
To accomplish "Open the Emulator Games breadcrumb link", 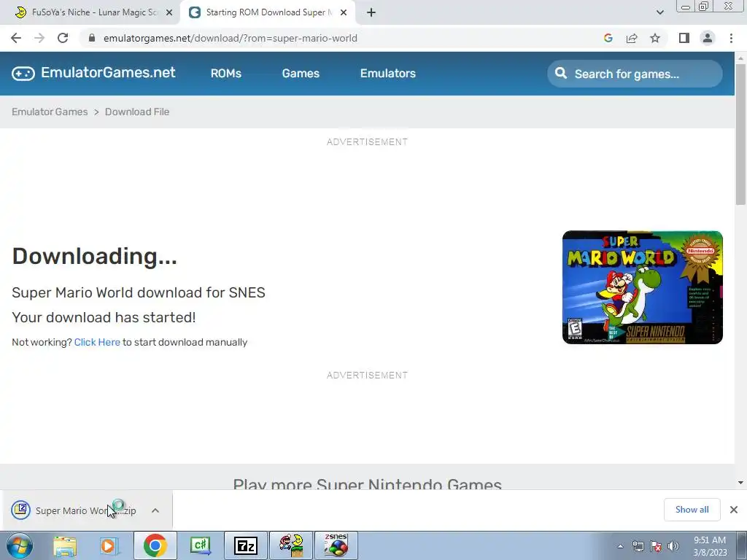I will pos(50,112).
